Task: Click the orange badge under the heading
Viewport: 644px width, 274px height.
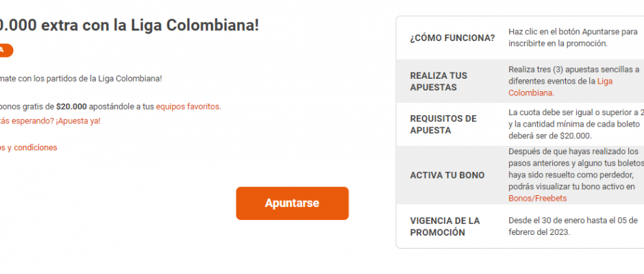Action: (x=5, y=50)
